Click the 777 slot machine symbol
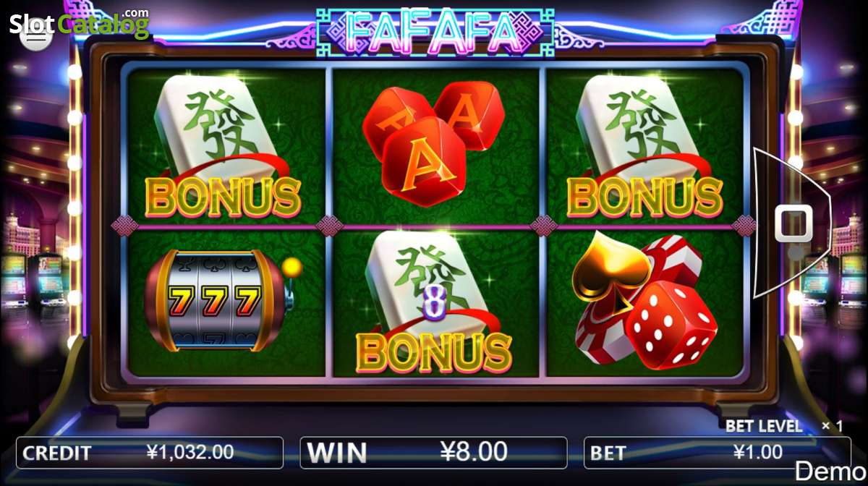 [222, 300]
